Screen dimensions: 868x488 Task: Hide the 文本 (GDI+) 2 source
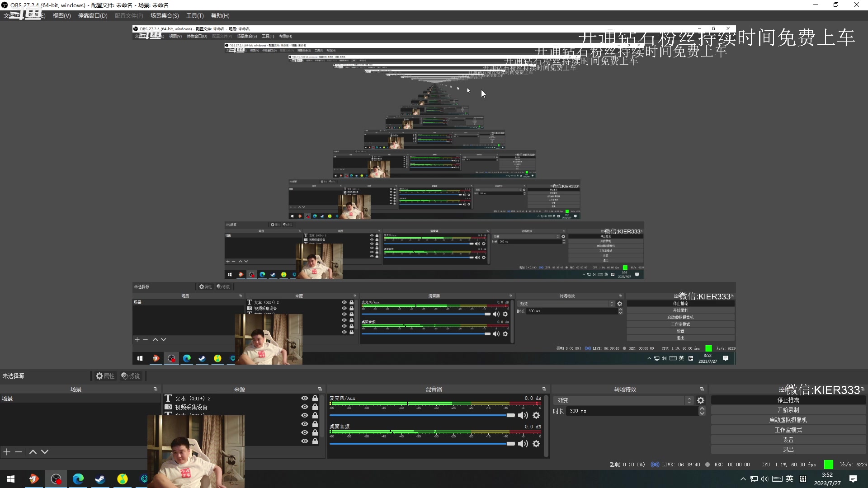pos(305,398)
